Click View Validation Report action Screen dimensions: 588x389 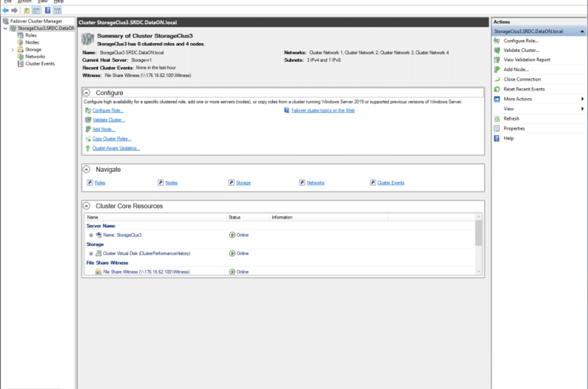coord(527,60)
